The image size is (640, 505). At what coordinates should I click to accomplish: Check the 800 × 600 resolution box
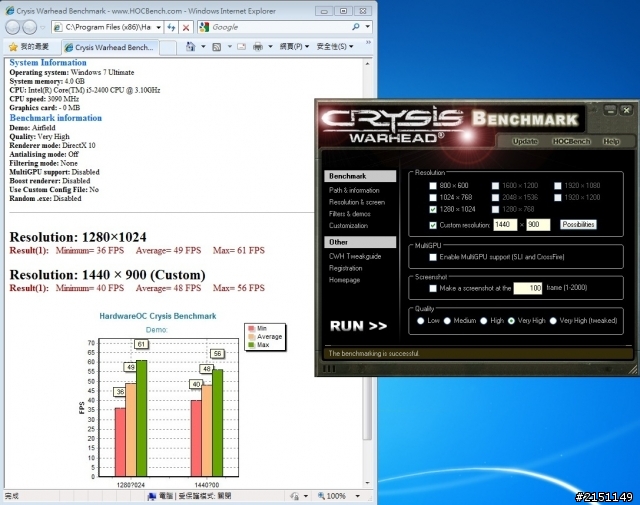pyautogui.click(x=433, y=186)
